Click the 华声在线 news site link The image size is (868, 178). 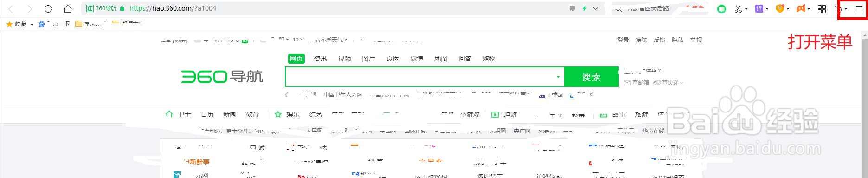pyautogui.click(x=653, y=131)
